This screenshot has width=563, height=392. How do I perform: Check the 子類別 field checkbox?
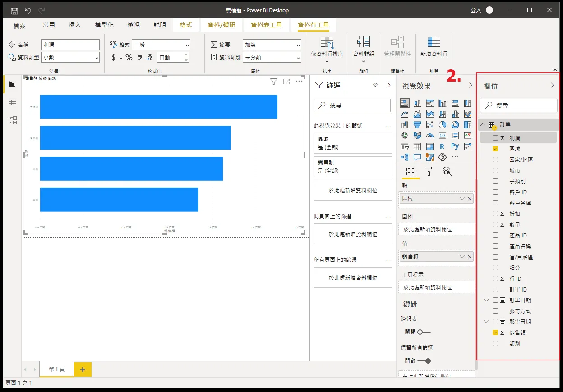(x=495, y=181)
